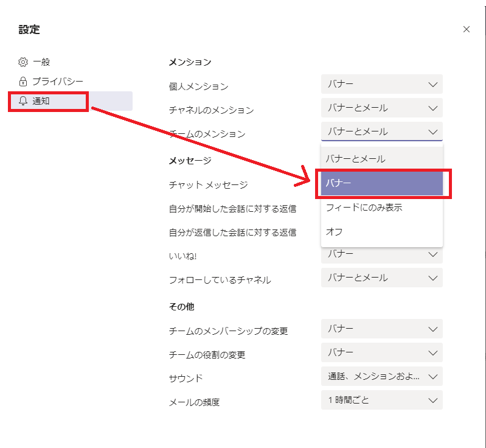
Task: Click the lock icon for プライバシー
Action: coord(23,81)
